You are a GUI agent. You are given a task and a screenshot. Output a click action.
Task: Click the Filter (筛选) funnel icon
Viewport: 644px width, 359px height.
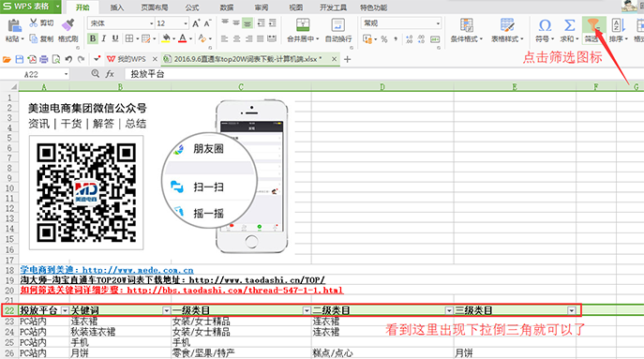pyautogui.click(x=593, y=25)
